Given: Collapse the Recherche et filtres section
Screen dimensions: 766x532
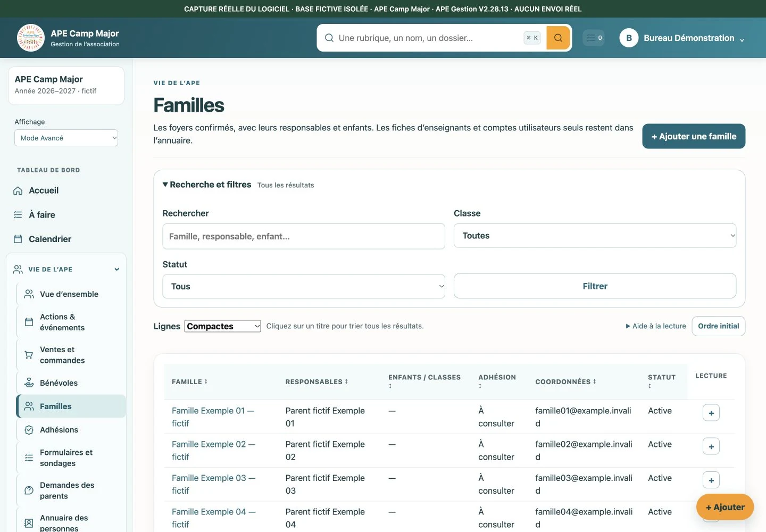Looking at the screenshot, I should click(207, 185).
